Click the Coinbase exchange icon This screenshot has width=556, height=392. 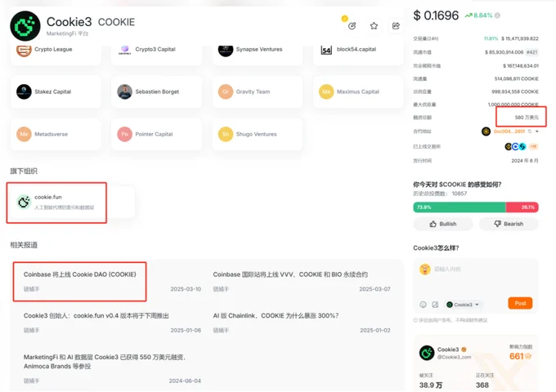pos(515,146)
